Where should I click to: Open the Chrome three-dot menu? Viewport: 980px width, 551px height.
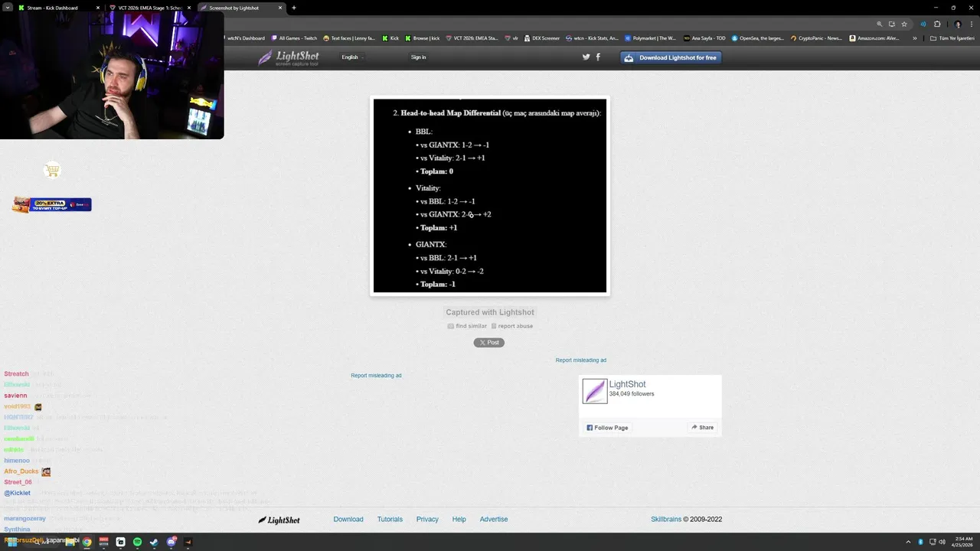[x=972, y=24]
